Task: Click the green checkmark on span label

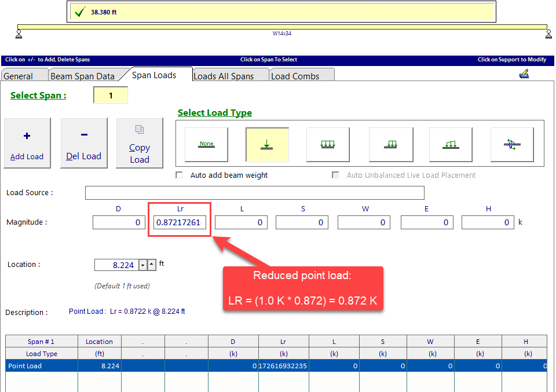Action: tap(80, 12)
